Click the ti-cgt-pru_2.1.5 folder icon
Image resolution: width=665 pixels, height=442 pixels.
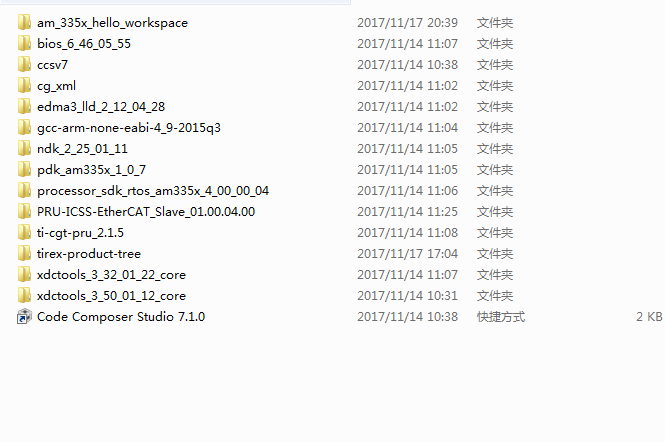coord(24,232)
